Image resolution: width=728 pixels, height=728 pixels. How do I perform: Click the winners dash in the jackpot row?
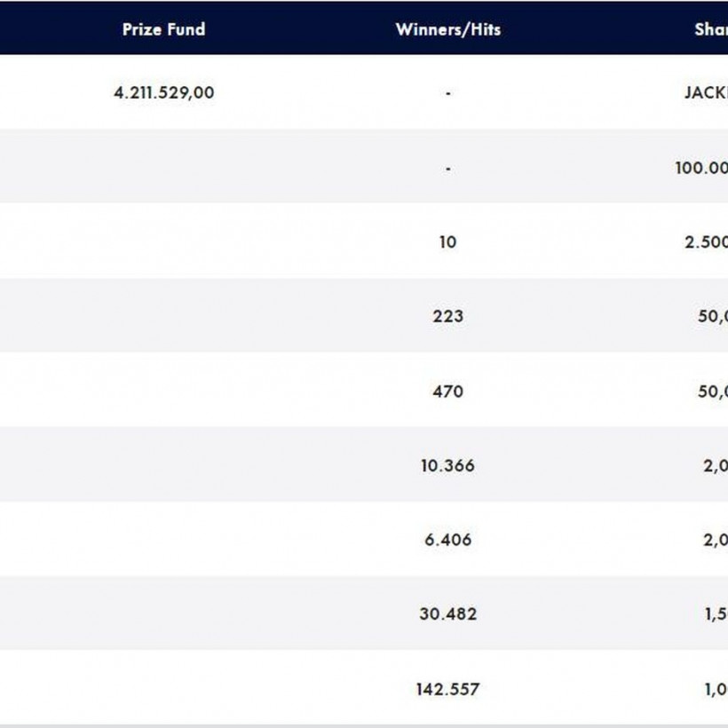pyautogui.click(x=447, y=92)
